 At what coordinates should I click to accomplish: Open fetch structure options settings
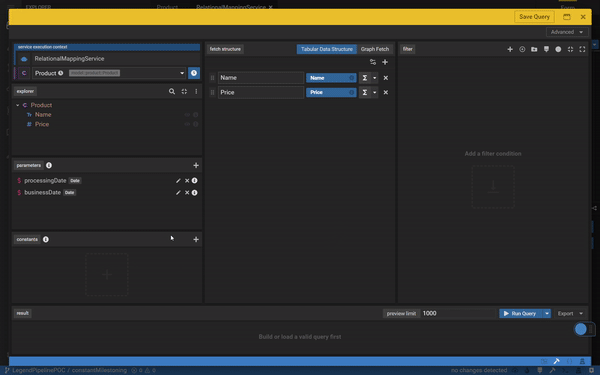[x=373, y=62]
